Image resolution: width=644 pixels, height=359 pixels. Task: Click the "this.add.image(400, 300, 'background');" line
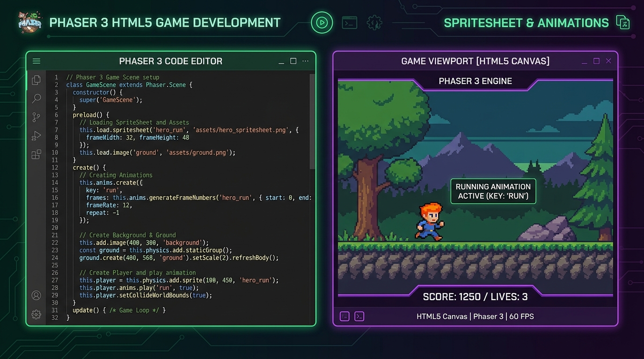[144, 243]
